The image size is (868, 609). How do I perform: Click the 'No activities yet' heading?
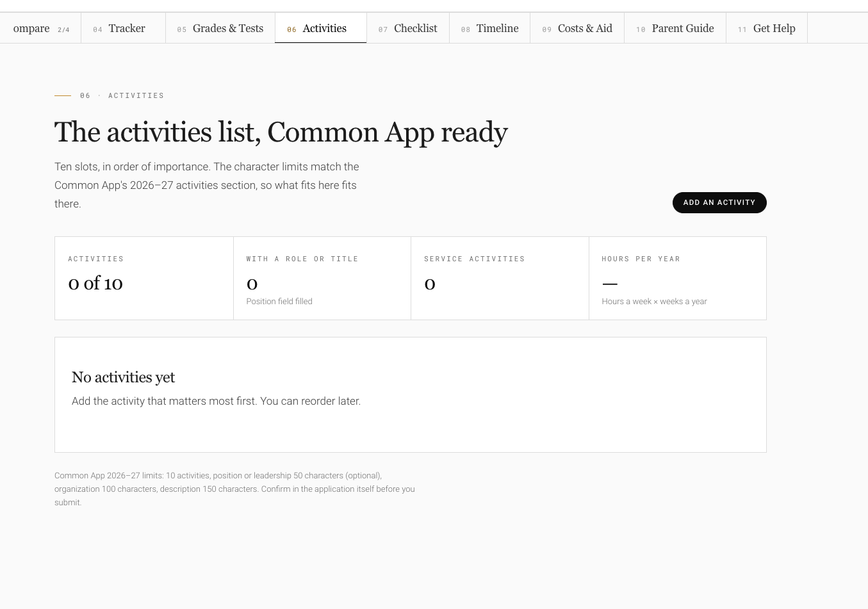click(123, 377)
